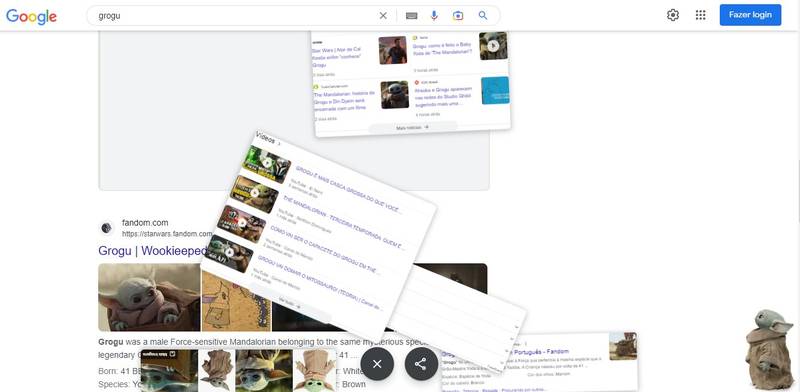Image resolution: width=800 pixels, height=392 pixels.
Task: Open the Star Wars Cal Kestis news headline
Action: pyautogui.click(x=337, y=57)
